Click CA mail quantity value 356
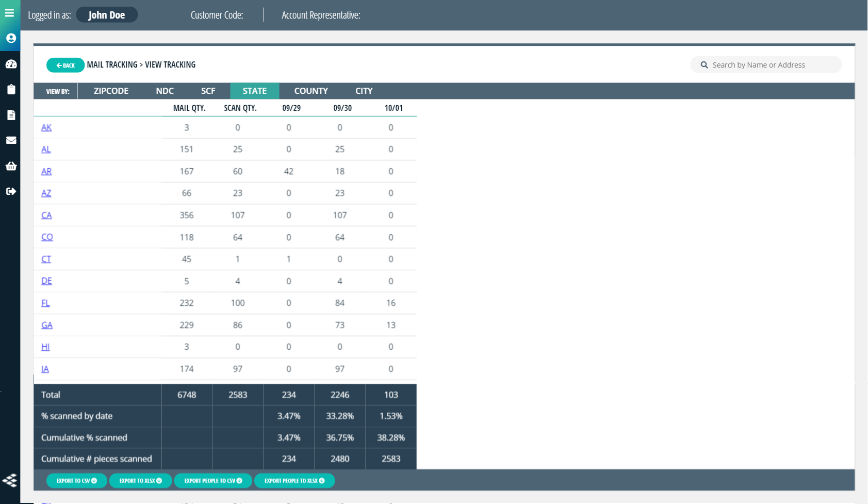Viewport: 868px width, 504px height. [187, 215]
